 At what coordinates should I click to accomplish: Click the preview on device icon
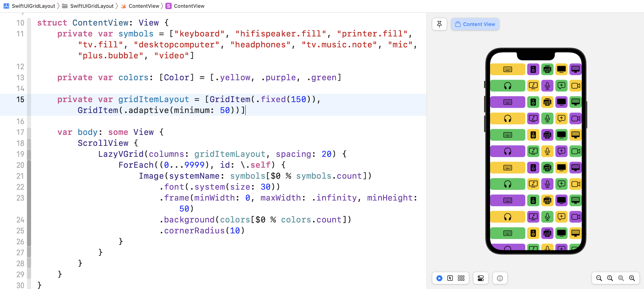(500, 278)
